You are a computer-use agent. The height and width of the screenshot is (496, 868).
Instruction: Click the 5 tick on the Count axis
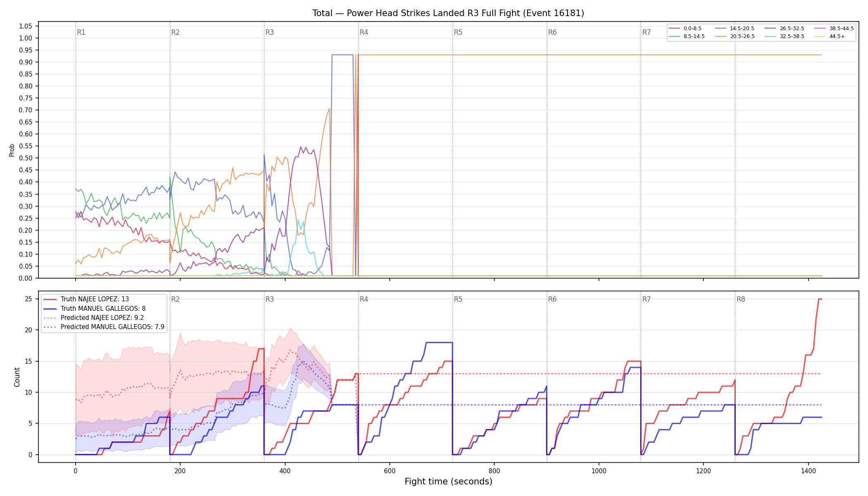[x=31, y=424]
